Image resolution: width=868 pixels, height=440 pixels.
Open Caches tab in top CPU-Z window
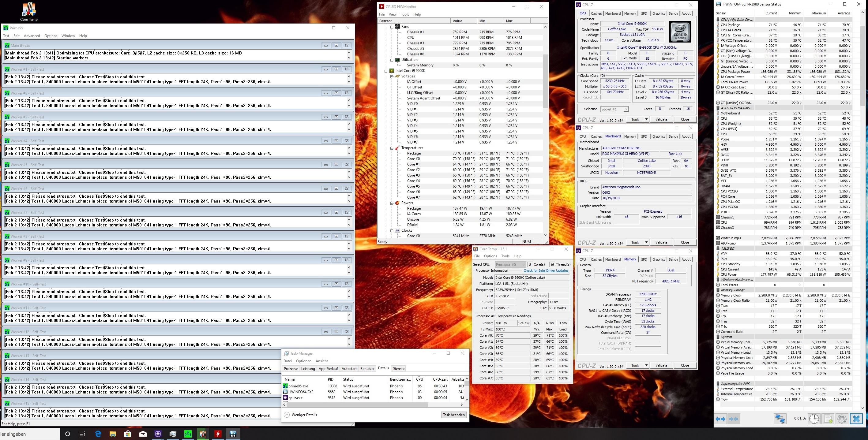(x=596, y=13)
